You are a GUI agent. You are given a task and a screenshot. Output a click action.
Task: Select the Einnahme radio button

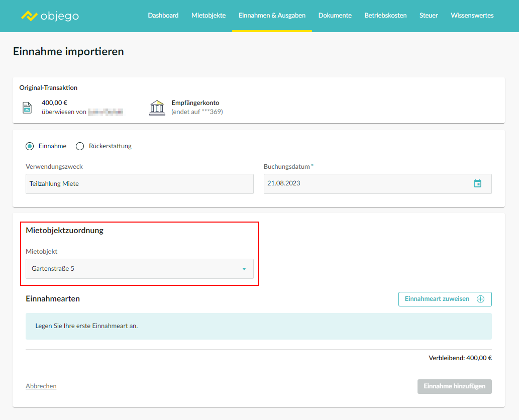tap(30, 146)
